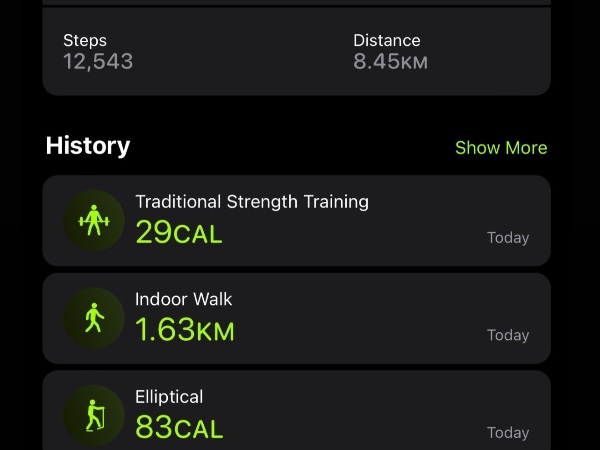This screenshot has height=450, width=600.
Task: Tap the Distance label
Action: click(x=386, y=41)
